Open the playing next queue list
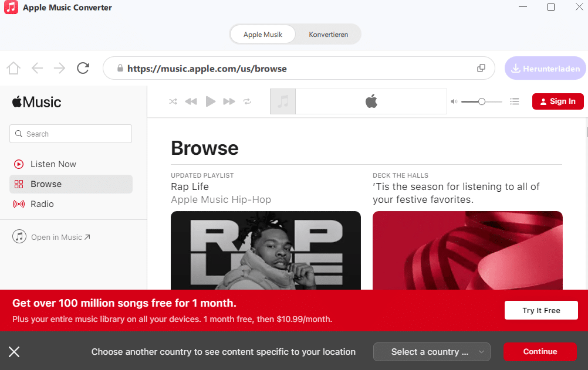Viewport: 588px width, 370px height. [x=515, y=101]
